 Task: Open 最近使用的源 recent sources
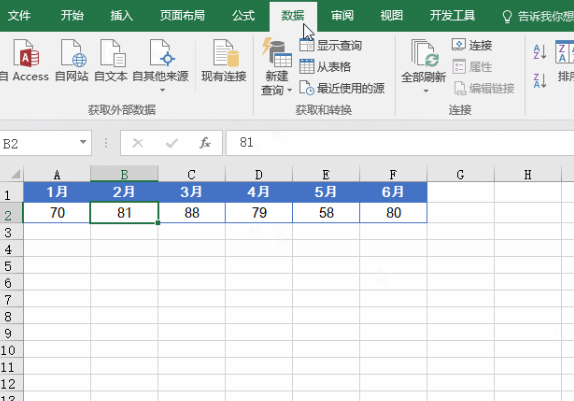pyautogui.click(x=342, y=88)
